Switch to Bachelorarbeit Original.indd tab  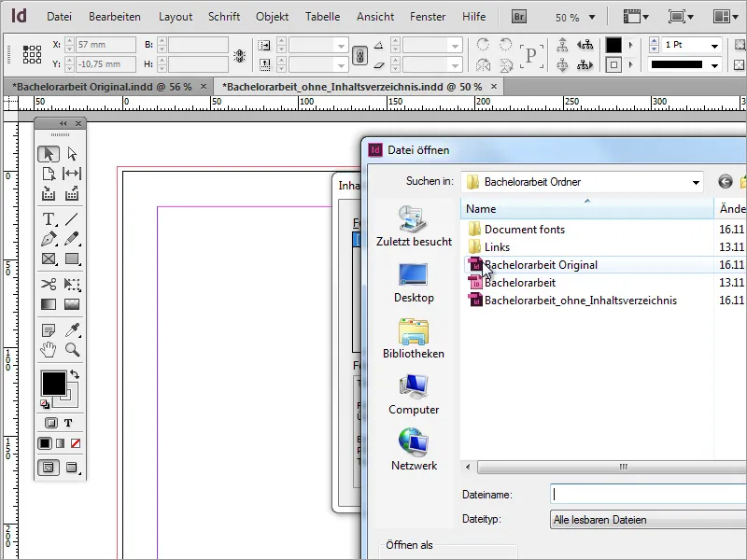coord(102,87)
